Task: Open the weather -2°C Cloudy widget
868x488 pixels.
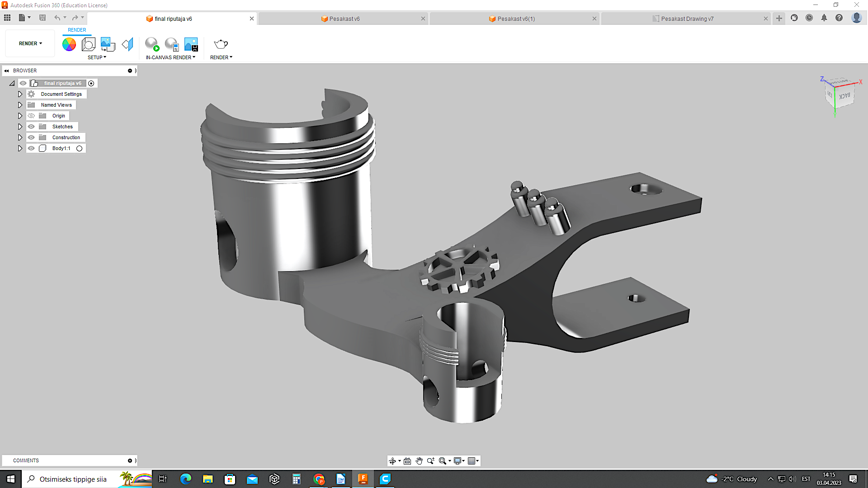Action: tap(731, 479)
